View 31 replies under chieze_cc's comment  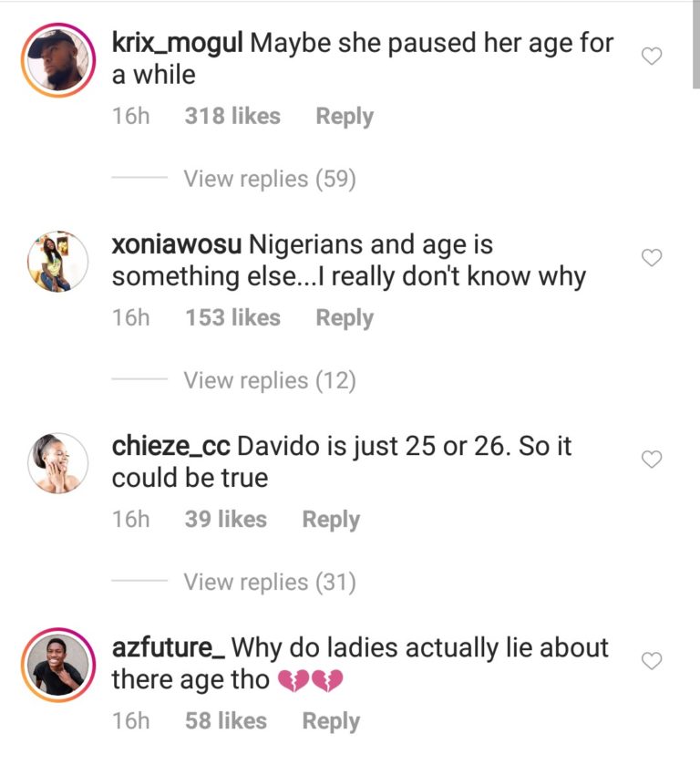click(269, 582)
